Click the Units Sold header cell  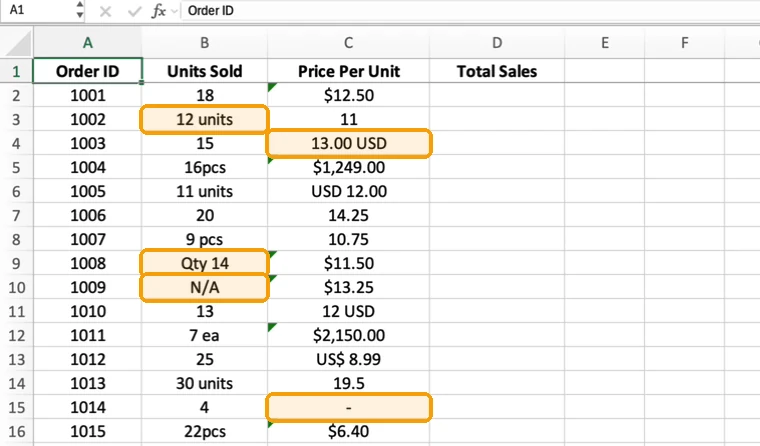coord(205,71)
